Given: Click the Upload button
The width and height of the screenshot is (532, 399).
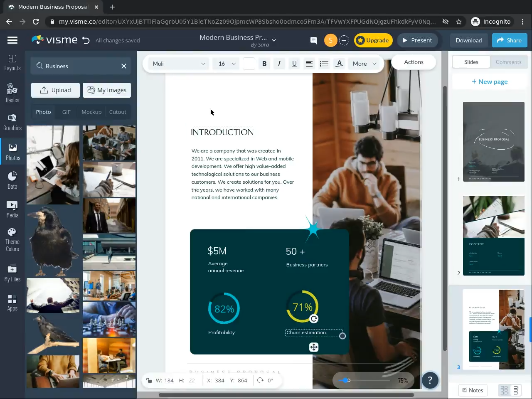Looking at the screenshot, I should (x=55, y=90).
